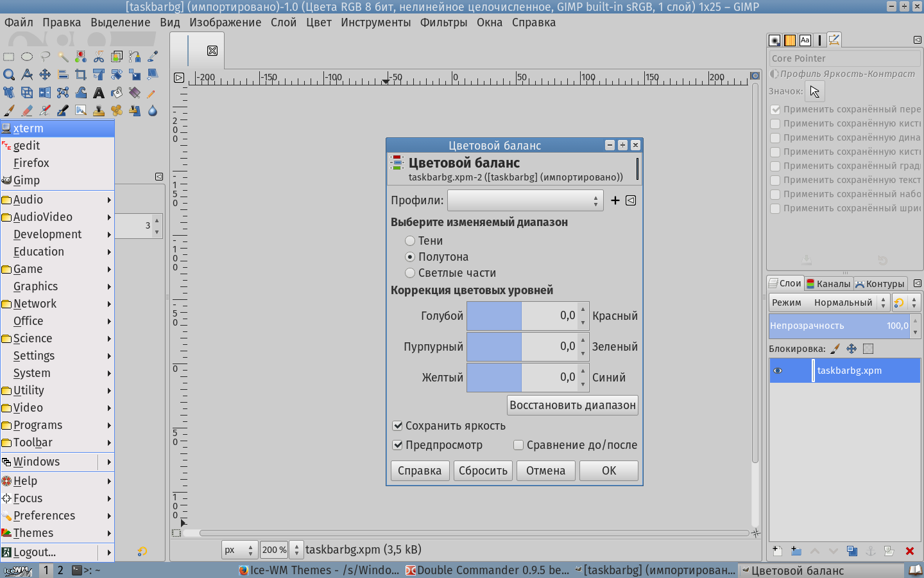Select the Fuzzy Select magic wand

click(63, 57)
